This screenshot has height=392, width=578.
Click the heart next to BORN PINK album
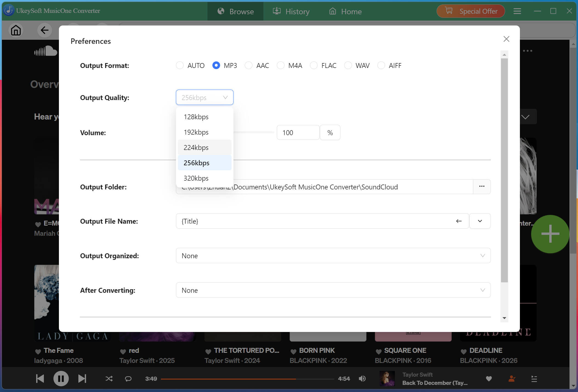click(294, 351)
